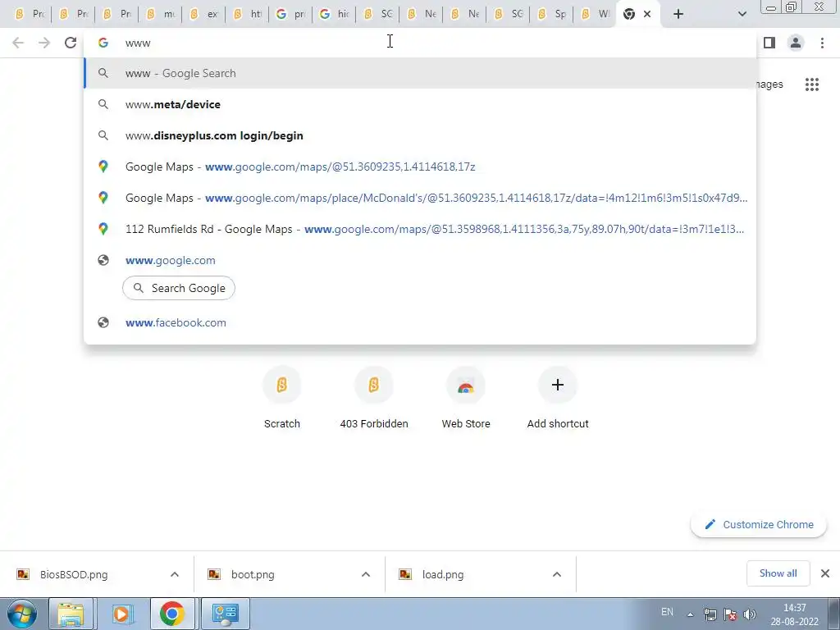
Task: Open the Scratch shortcut tile
Action: pos(282,398)
